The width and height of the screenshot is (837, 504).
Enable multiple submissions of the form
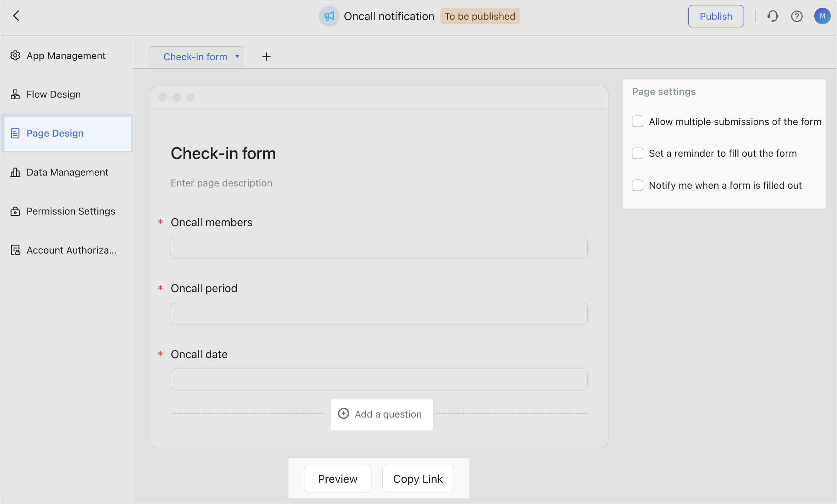[637, 121]
